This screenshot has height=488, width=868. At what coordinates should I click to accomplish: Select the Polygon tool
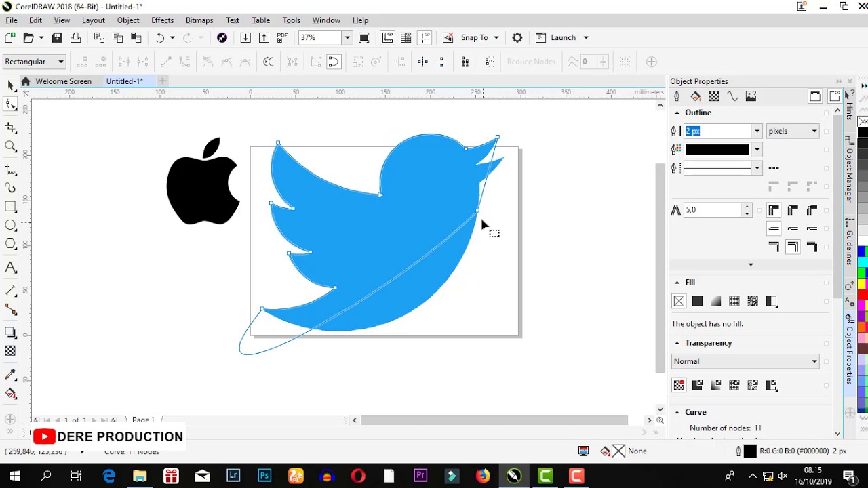click(10, 243)
